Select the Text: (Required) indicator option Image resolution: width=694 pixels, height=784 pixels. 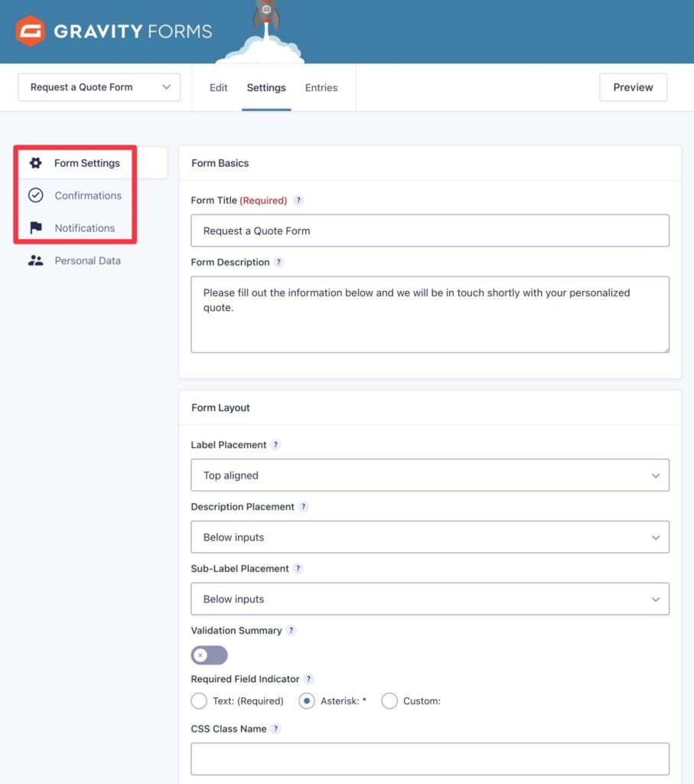tap(199, 701)
